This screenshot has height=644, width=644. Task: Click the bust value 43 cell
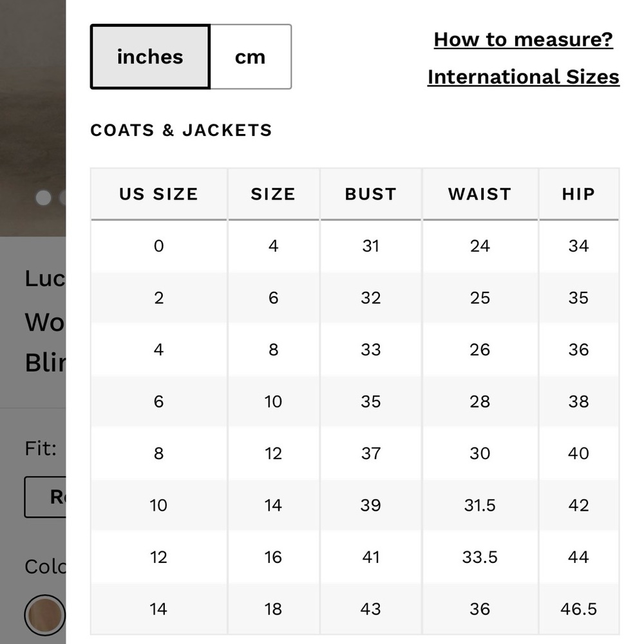[x=370, y=609]
